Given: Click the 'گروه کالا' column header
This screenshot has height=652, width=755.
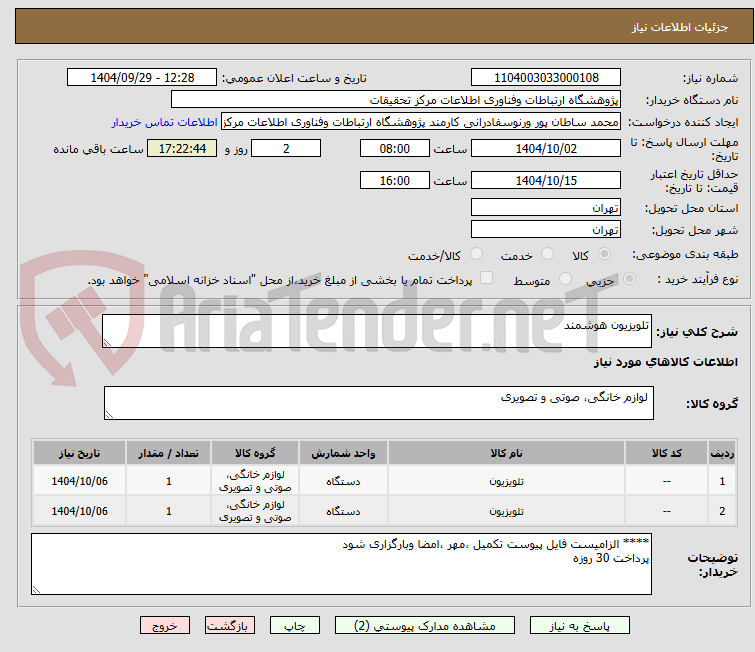Looking at the screenshot, I should (x=255, y=453).
